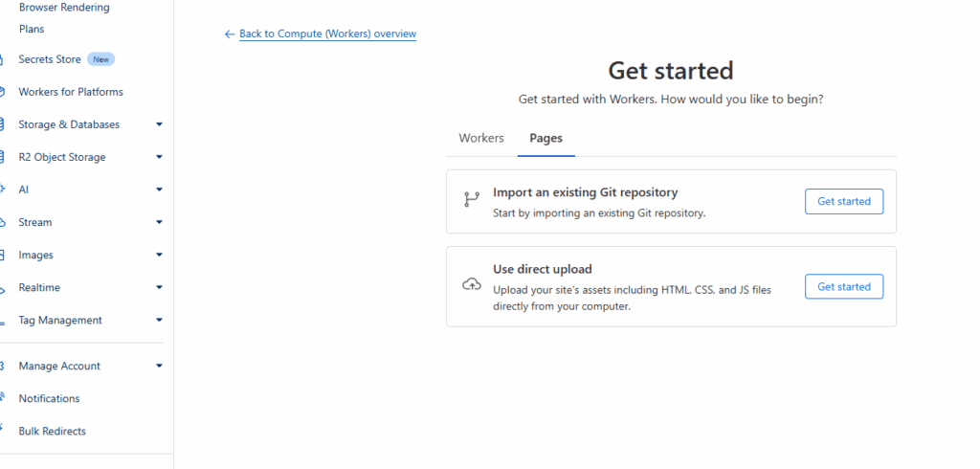Expand the AI section arrow

pos(160,190)
